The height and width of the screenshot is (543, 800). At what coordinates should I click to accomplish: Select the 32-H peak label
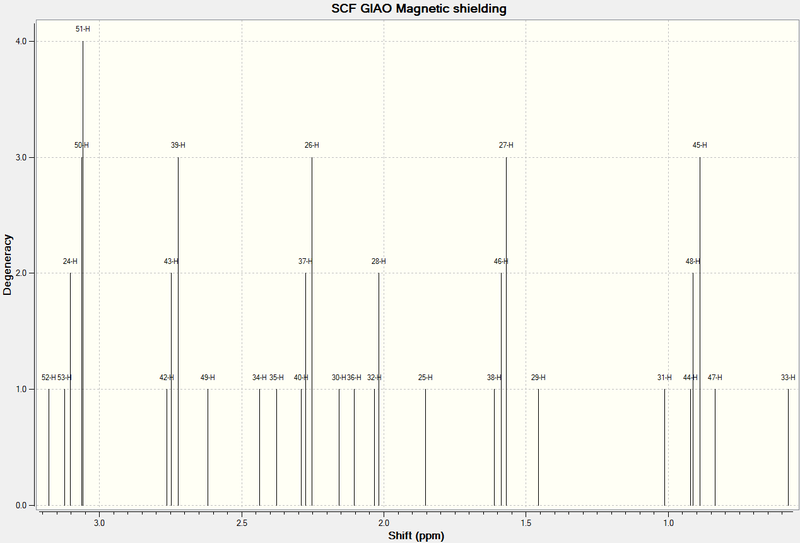point(374,378)
